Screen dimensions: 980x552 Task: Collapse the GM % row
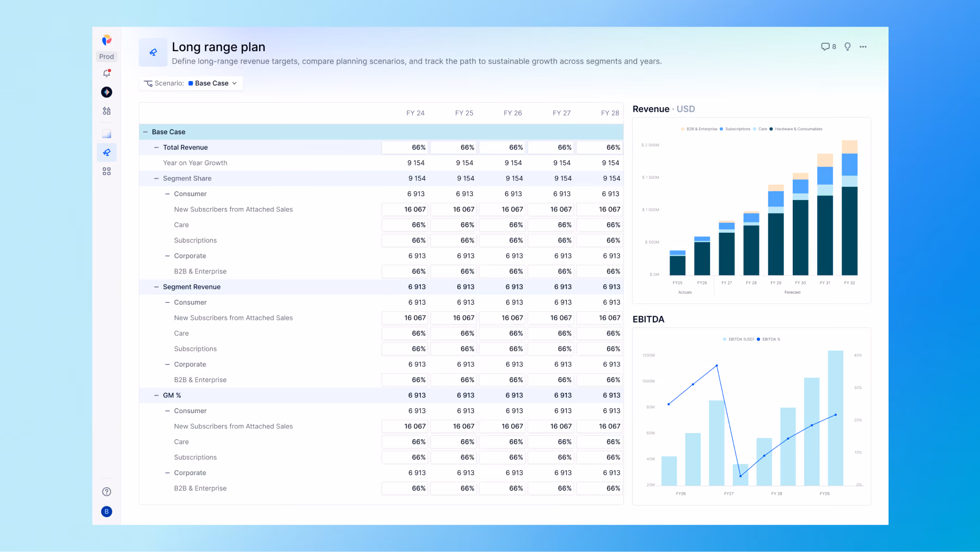click(x=156, y=396)
